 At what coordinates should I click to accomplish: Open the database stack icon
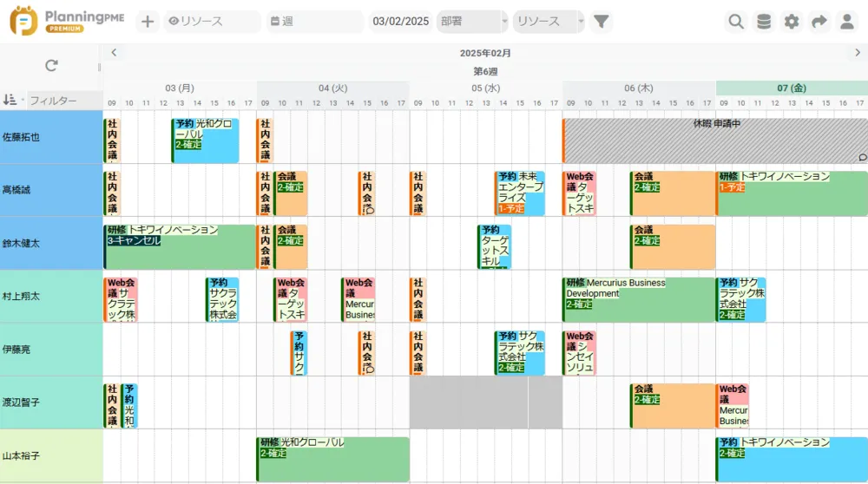click(x=764, y=22)
